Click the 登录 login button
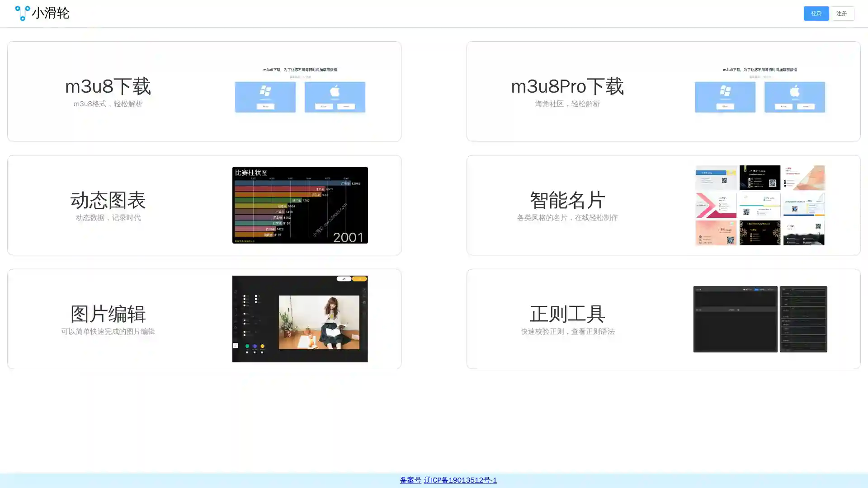Image resolution: width=868 pixels, height=488 pixels. [x=816, y=14]
